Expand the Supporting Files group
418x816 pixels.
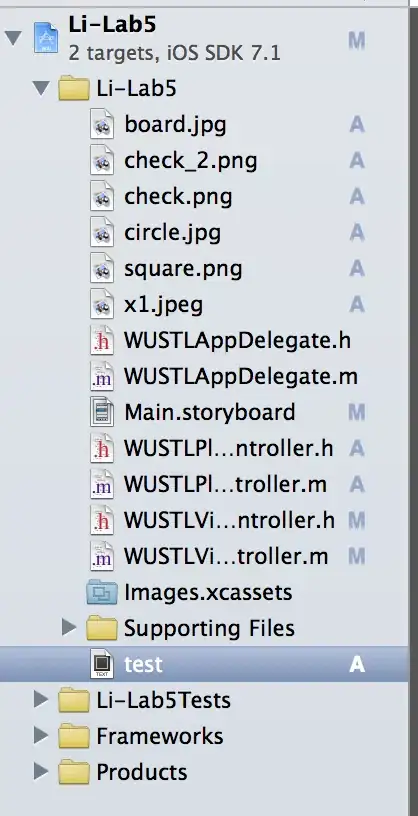69,628
